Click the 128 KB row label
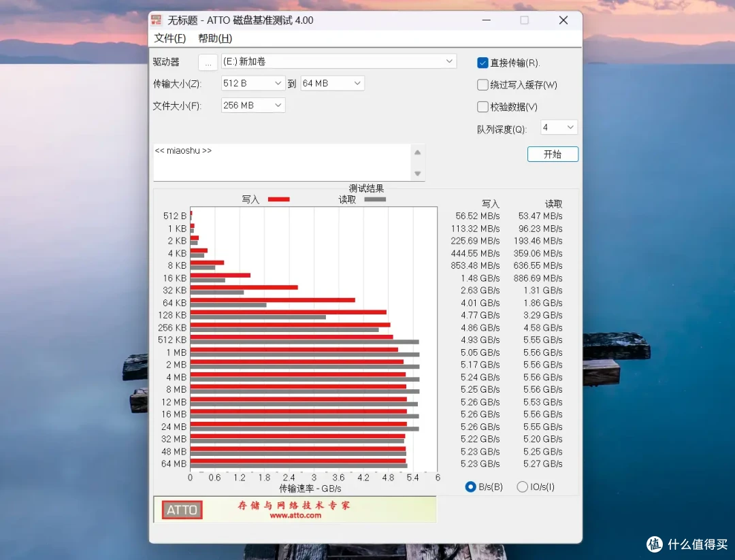Viewport: 735px width, 560px height. click(172, 315)
